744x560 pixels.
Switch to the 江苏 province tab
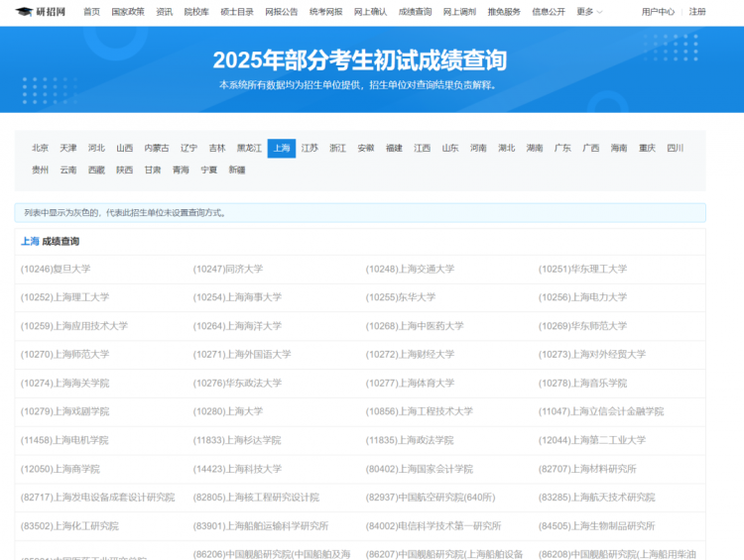pyautogui.click(x=310, y=148)
